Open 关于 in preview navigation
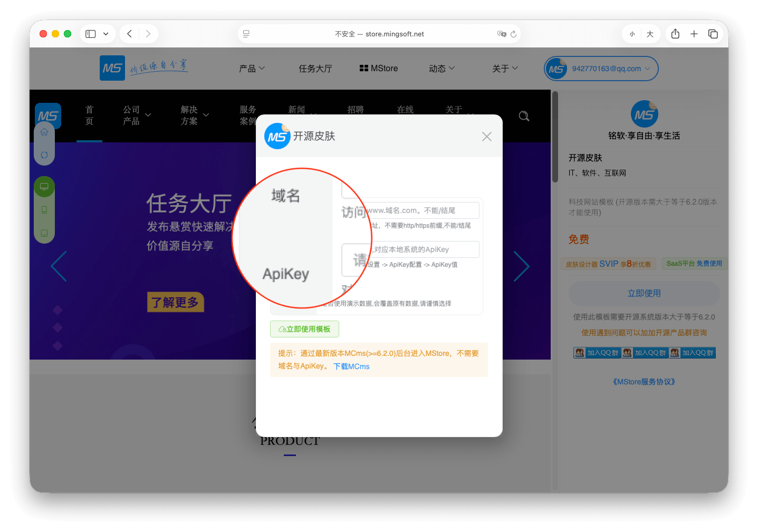Viewport: 758px width, 532px height. 454,110
